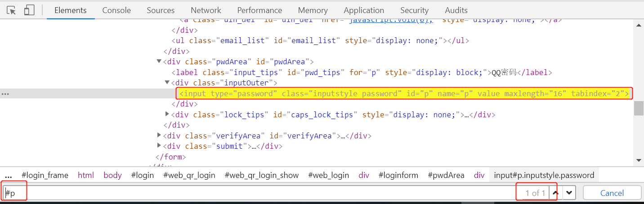This screenshot has width=644, height=204.
Task: Select the email_list ul element row
Action: (320, 40)
